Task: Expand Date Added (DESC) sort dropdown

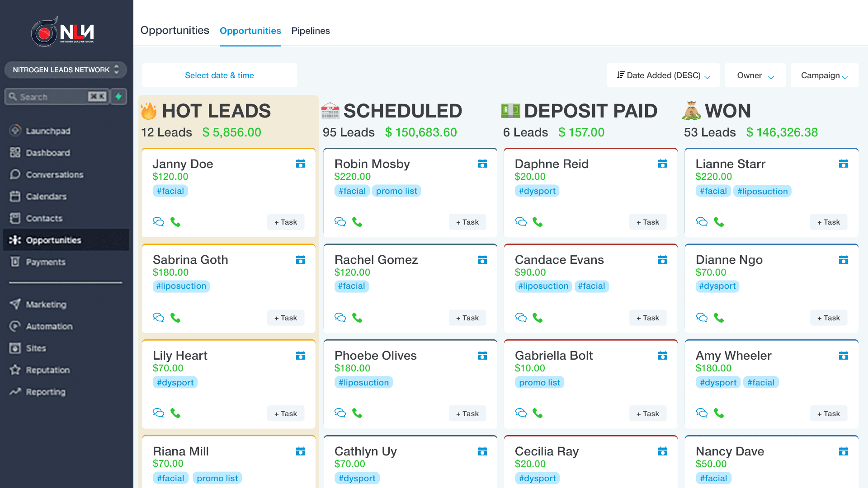Action: point(663,75)
